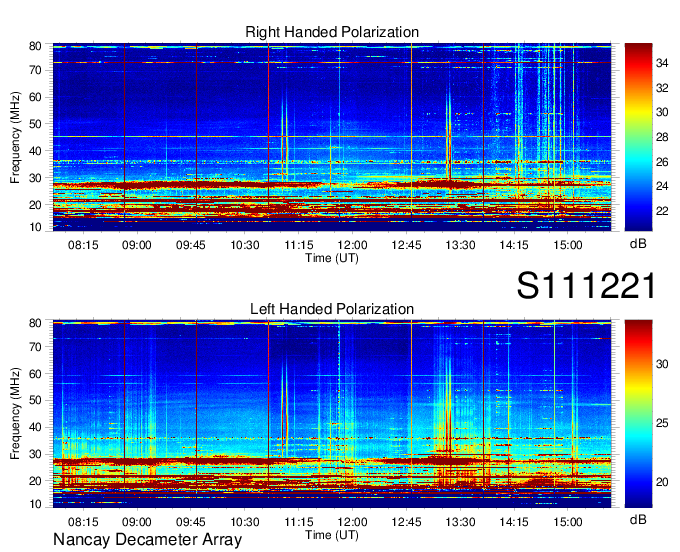Click 25 value on Left Handed color bar
Viewport: 680px width, 552px height.
(662, 423)
